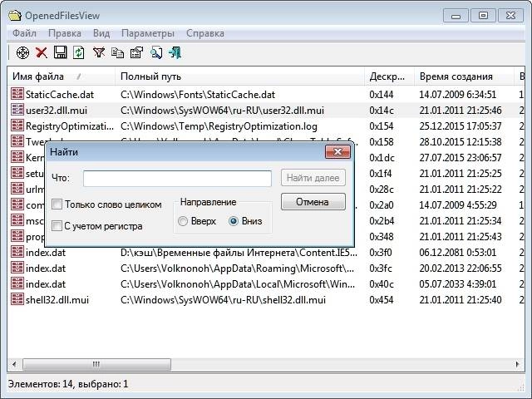
Task: Enable 'С учетом регистра' checkbox
Action: tap(57, 226)
